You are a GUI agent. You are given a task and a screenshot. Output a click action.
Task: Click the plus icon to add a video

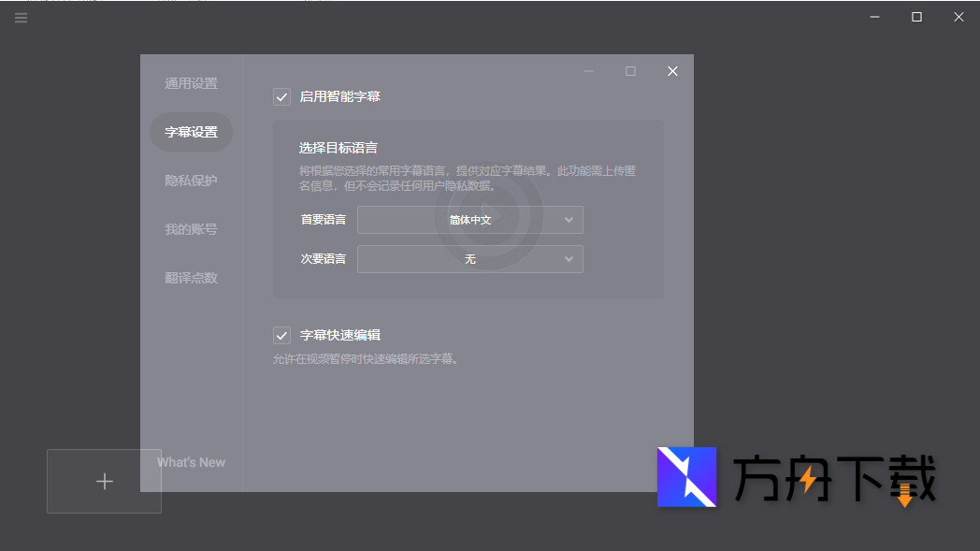104,481
